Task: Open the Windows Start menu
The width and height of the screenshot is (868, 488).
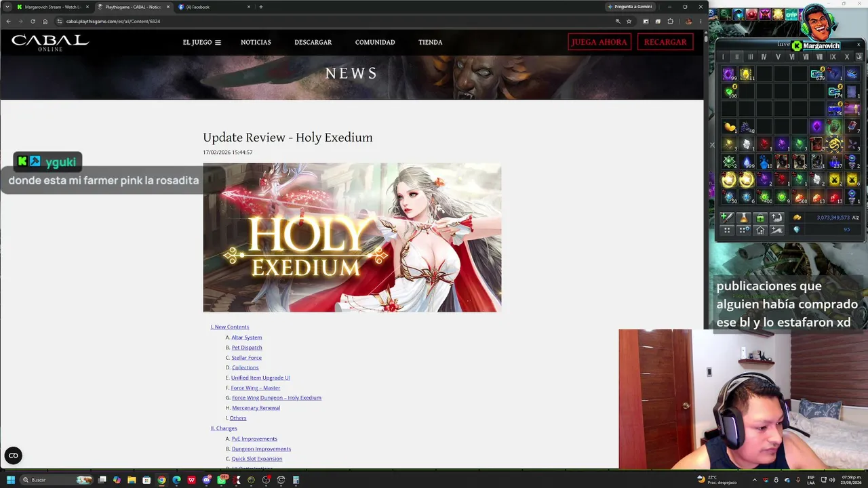Action: coord(11,480)
